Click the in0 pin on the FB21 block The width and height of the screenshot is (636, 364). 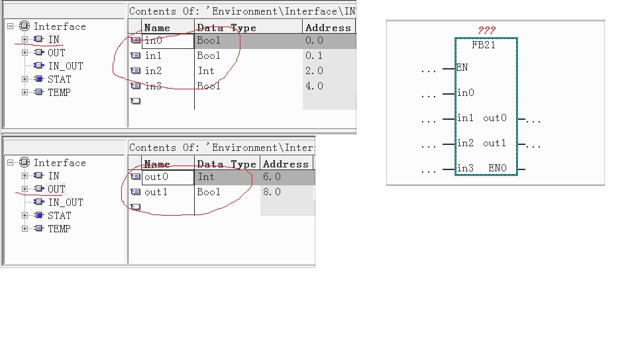pos(465,93)
